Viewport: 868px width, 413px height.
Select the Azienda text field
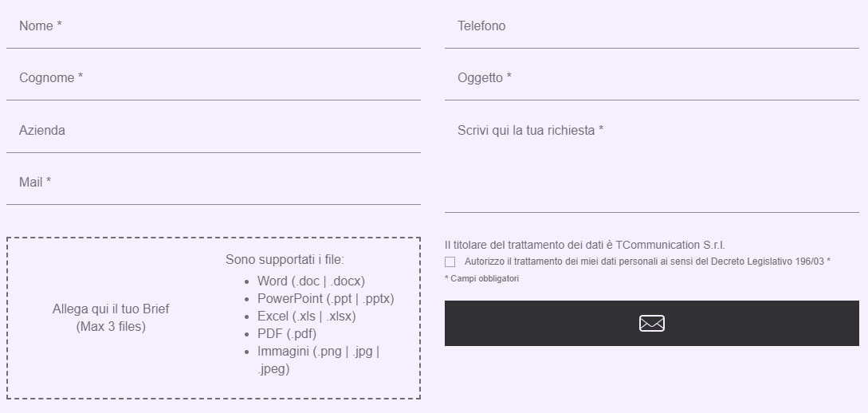click(x=213, y=131)
